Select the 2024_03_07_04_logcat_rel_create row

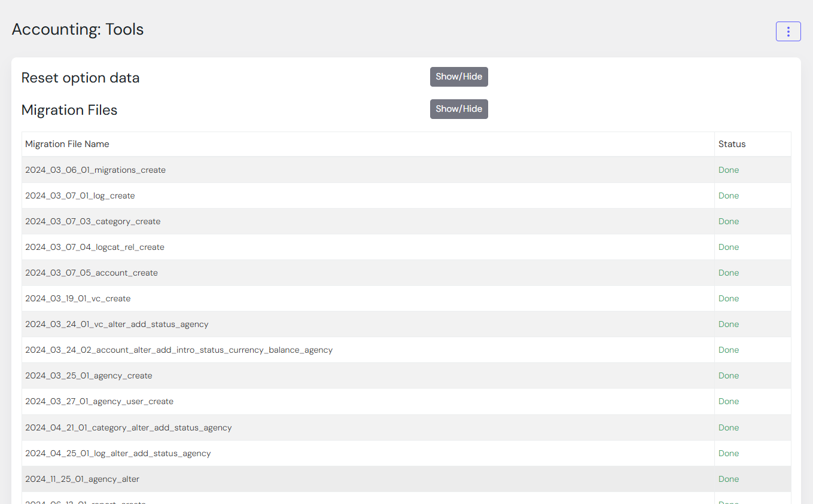(95, 247)
